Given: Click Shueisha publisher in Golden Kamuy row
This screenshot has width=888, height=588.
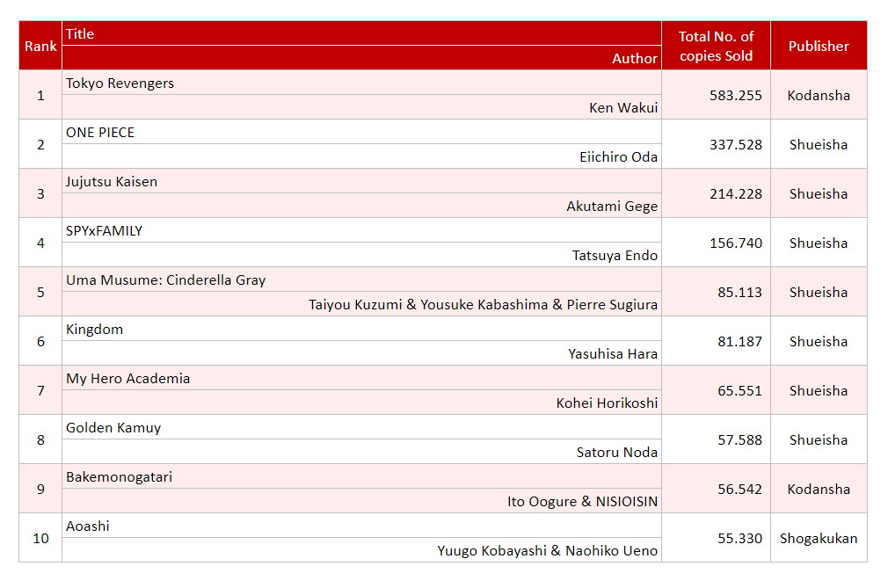Looking at the screenshot, I should (819, 439).
